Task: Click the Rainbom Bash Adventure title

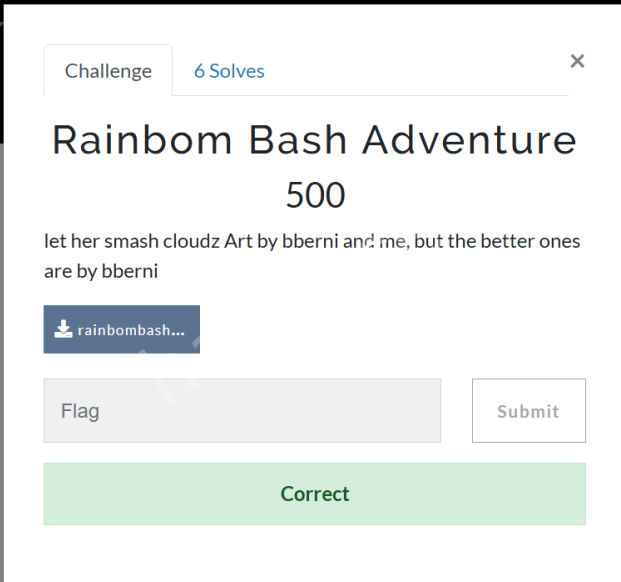Action: point(314,140)
